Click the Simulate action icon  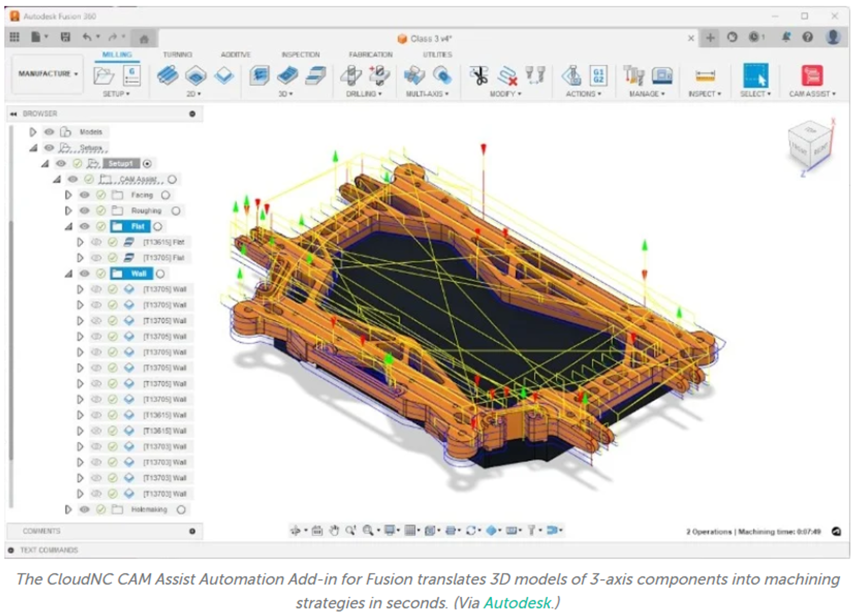[x=572, y=75]
